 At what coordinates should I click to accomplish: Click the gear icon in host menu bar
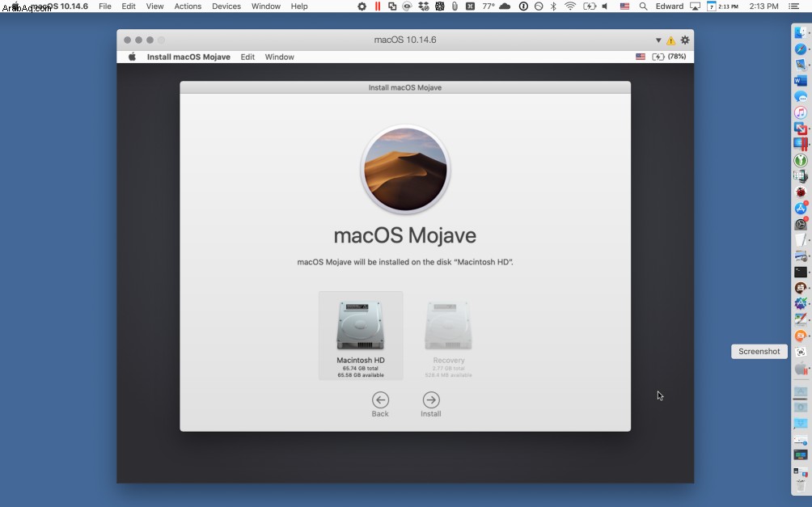pos(362,6)
